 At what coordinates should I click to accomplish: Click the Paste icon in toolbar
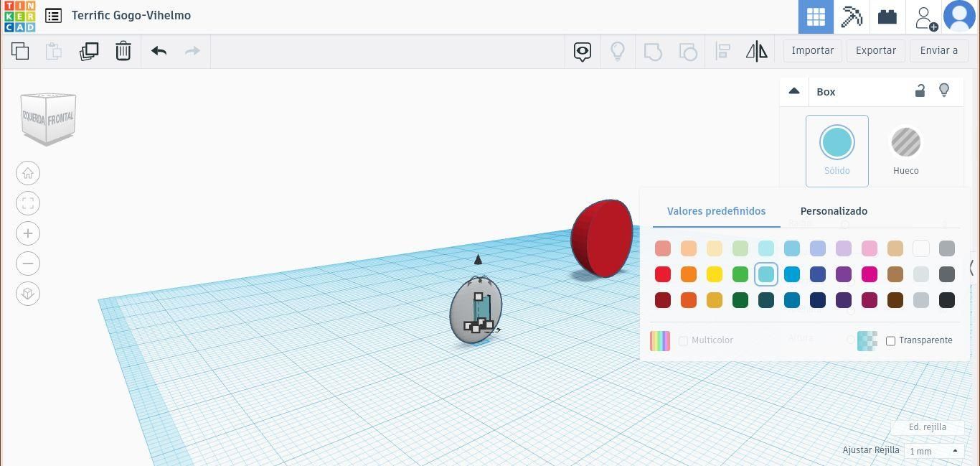(x=54, y=51)
